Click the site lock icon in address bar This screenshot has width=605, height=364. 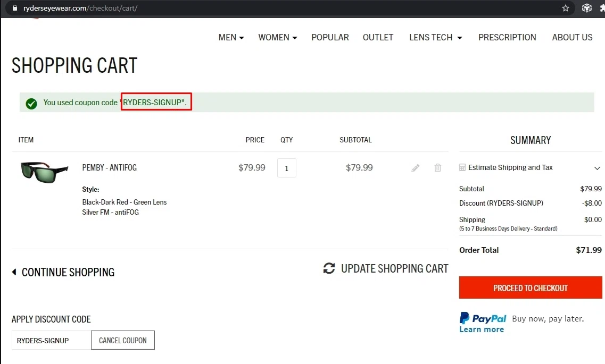click(x=15, y=7)
